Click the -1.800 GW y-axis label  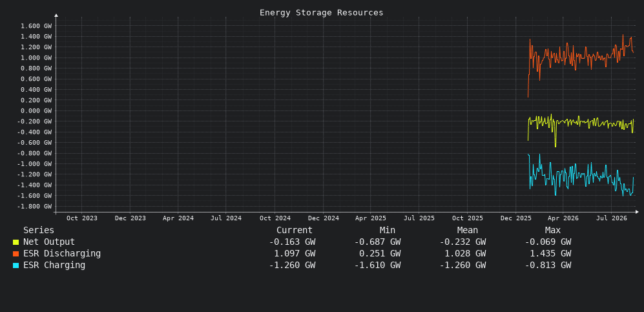coord(35,207)
